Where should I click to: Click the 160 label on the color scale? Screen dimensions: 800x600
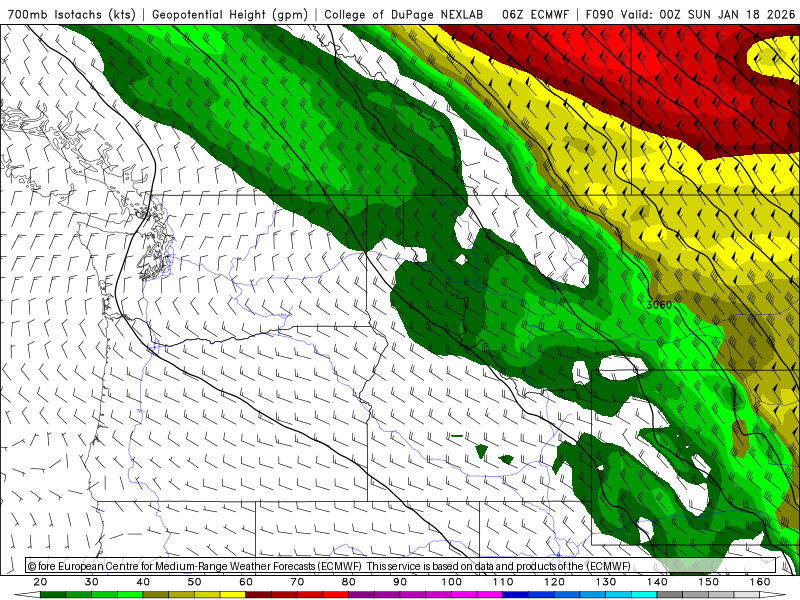760,582
